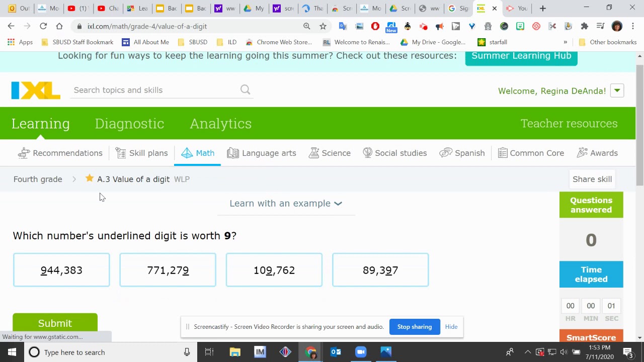Click the IXL logo
The height and width of the screenshot is (362, 644).
[x=36, y=90]
